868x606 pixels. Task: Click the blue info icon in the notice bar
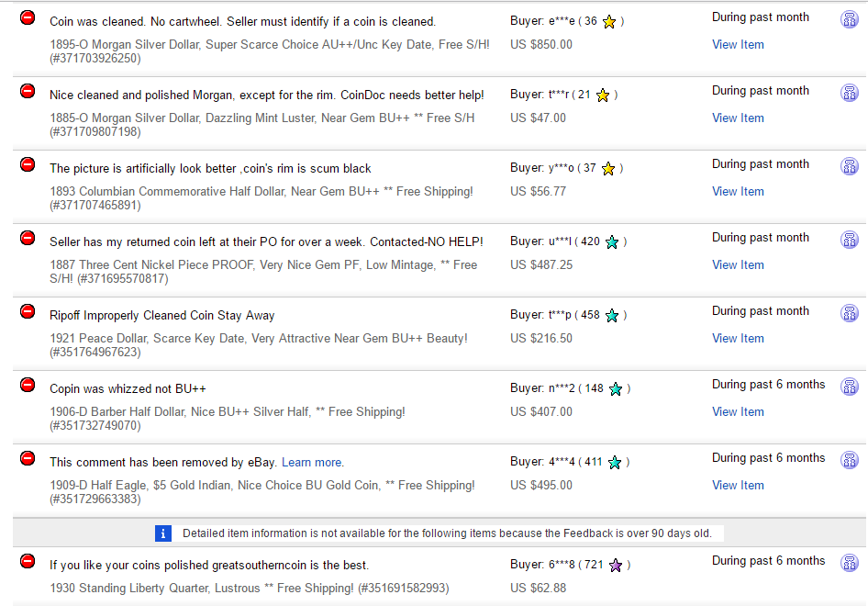coord(162,533)
